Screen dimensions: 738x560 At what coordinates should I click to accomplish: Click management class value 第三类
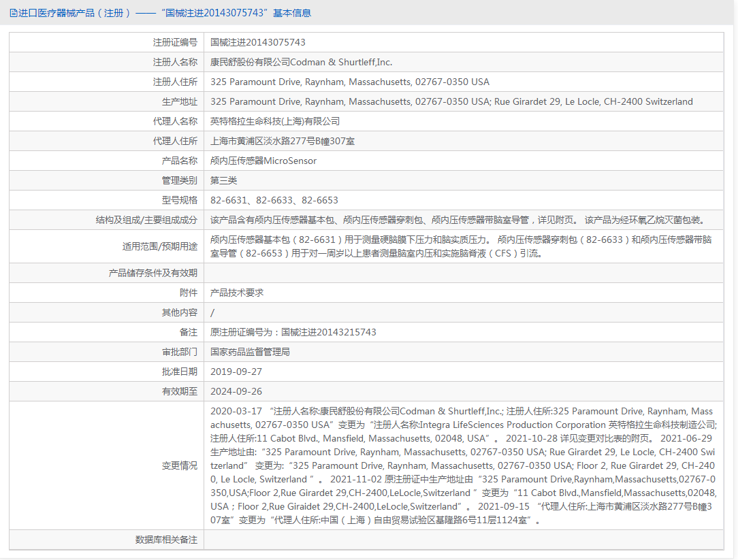[x=223, y=181]
